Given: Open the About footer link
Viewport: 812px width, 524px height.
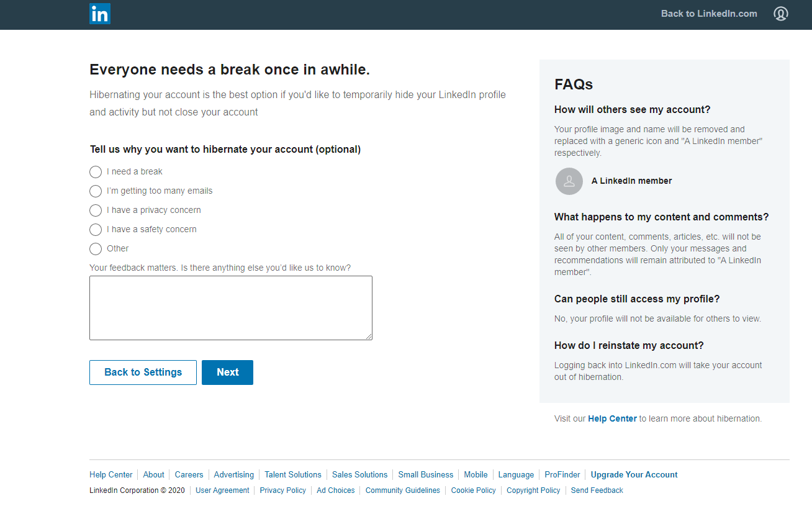Looking at the screenshot, I should click(154, 474).
